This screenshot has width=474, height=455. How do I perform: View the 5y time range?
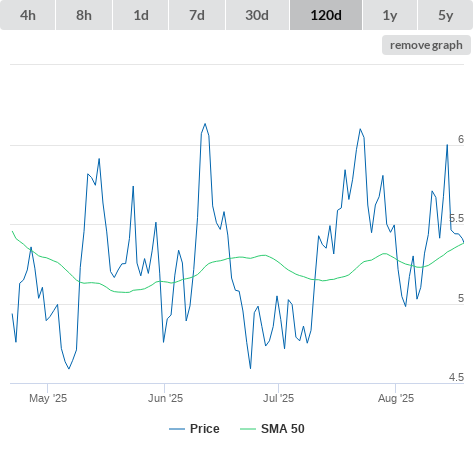point(445,15)
